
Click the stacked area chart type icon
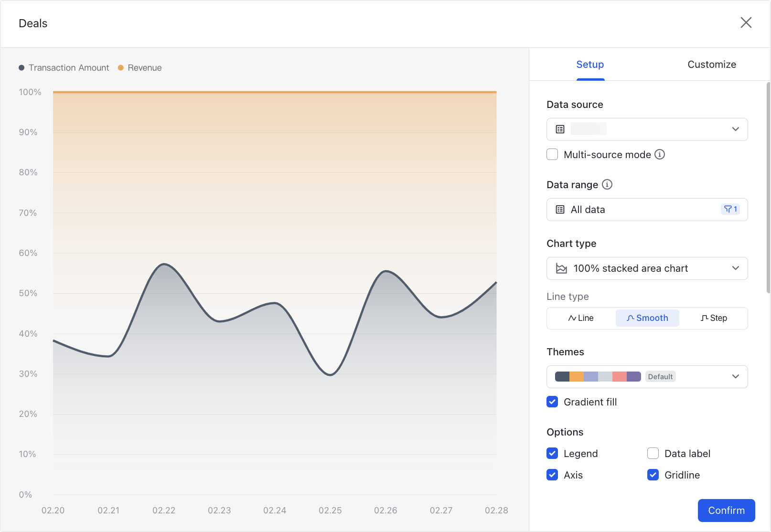click(561, 268)
